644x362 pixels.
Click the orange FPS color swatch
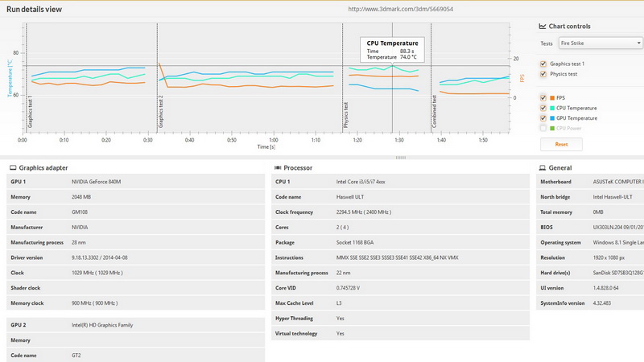[552, 98]
